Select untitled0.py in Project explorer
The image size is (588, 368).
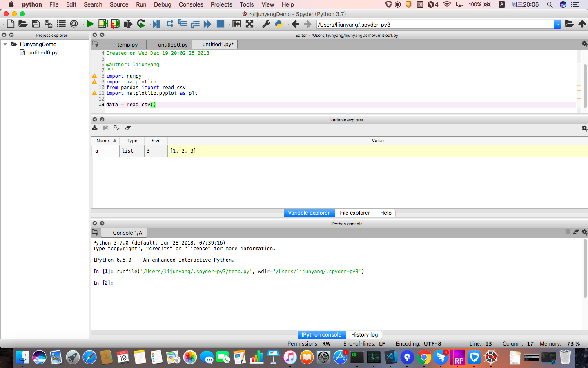coord(43,53)
